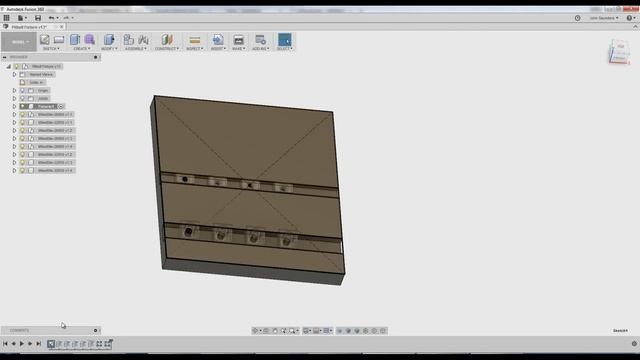Play the design timeline

pyautogui.click(x=22, y=344)
